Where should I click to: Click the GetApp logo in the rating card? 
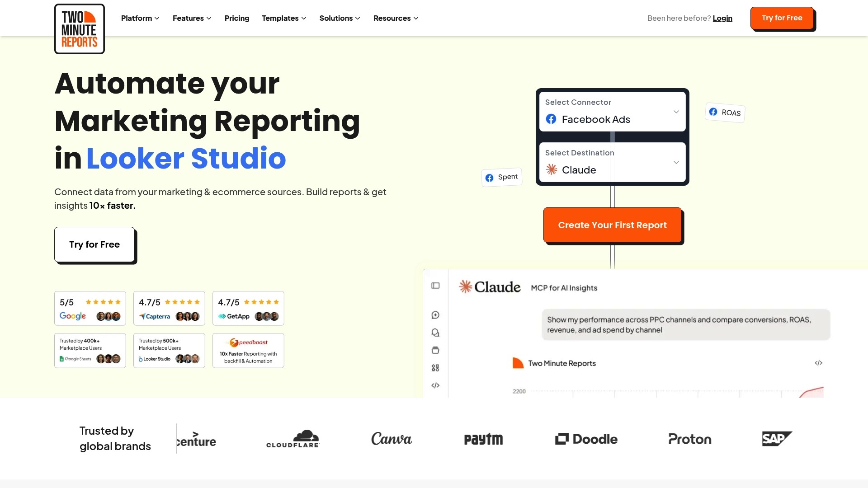coord(234,316)
